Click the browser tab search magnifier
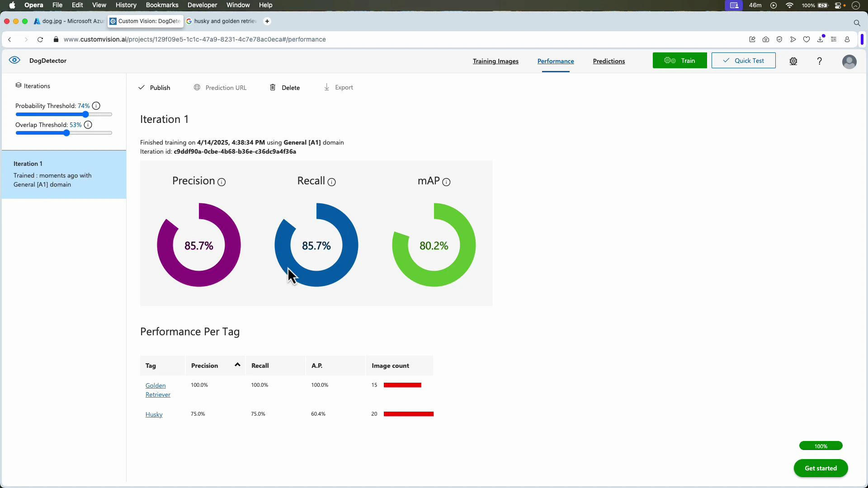 click(x=857, y=23)
